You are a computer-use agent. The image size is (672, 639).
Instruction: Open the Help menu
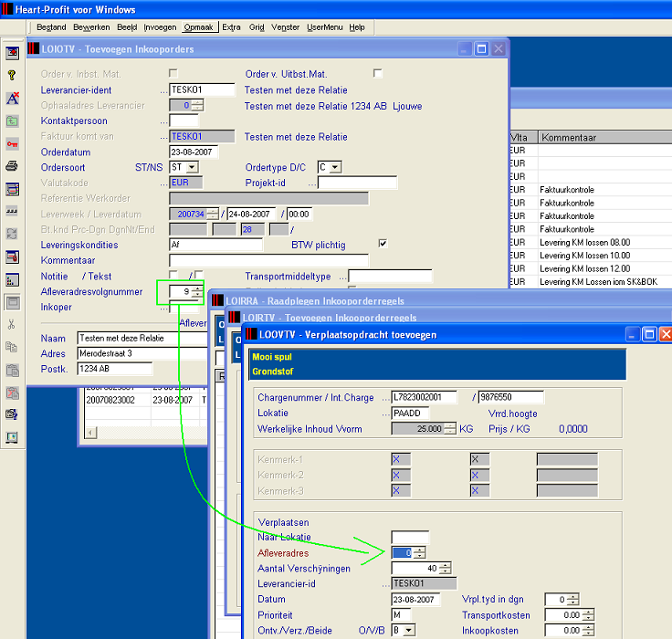(357, 27)
